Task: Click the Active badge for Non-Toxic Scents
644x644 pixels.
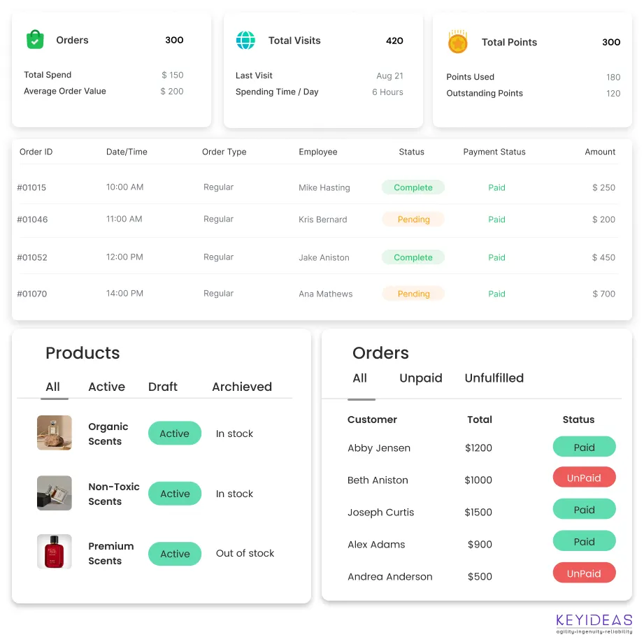Action: click(x=175, y=493)
